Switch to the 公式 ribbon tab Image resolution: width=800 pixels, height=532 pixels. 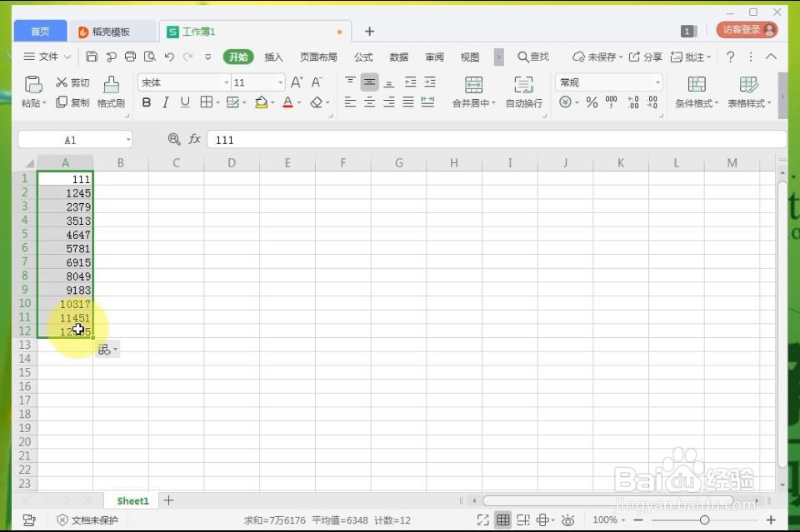coord(363,57)
